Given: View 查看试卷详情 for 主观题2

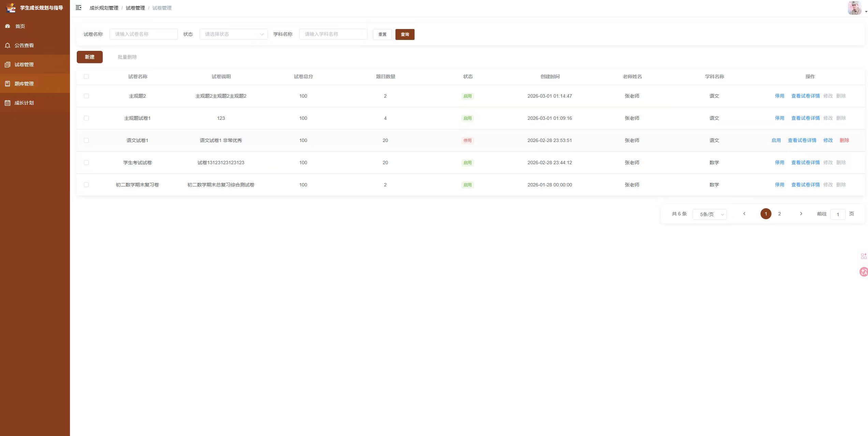Looking at the screenshot, I should click(805, 96).
